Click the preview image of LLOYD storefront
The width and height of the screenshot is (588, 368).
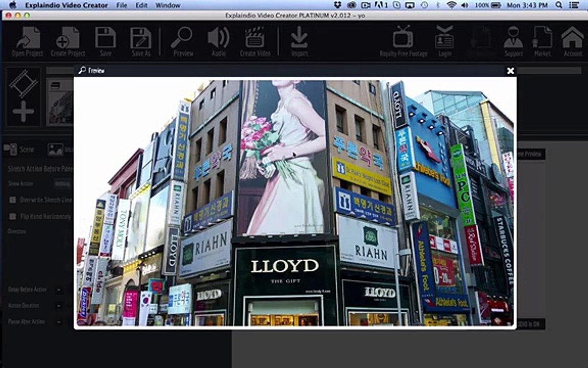tap(295, 202)
